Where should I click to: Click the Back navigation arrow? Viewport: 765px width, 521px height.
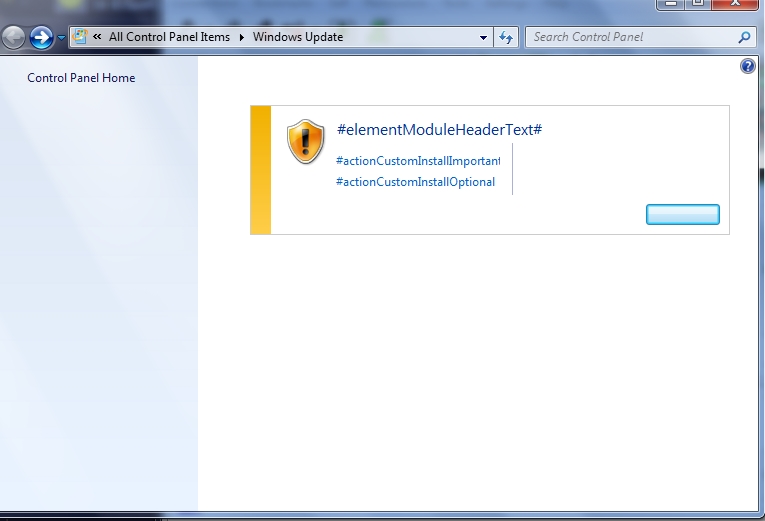(x=14, y=37)
